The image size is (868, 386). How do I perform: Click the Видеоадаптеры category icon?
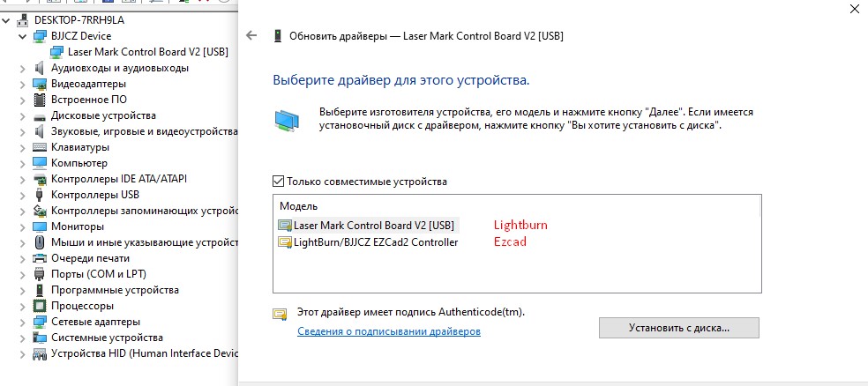[x=40, y=84]
